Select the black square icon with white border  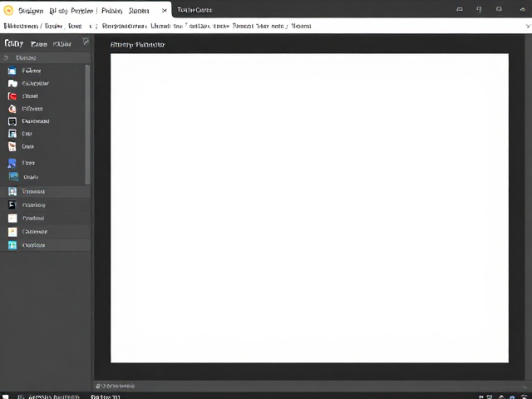point(43,121)
